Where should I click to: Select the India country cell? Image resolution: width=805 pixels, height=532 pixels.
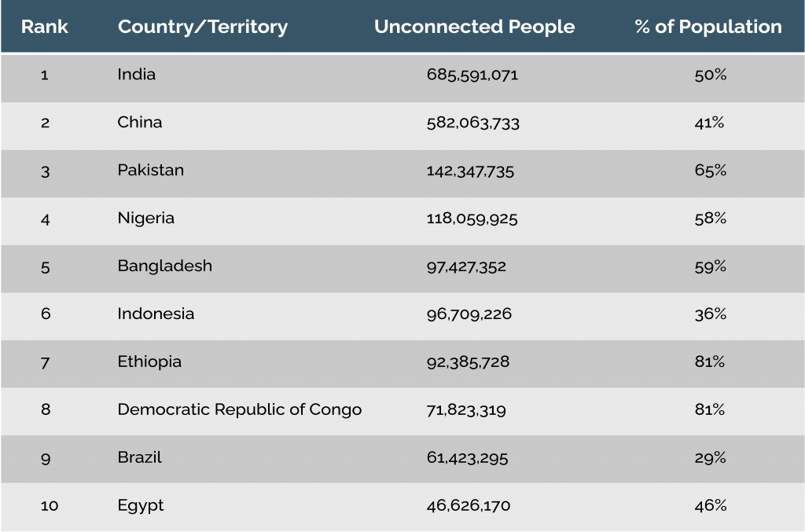137,75
